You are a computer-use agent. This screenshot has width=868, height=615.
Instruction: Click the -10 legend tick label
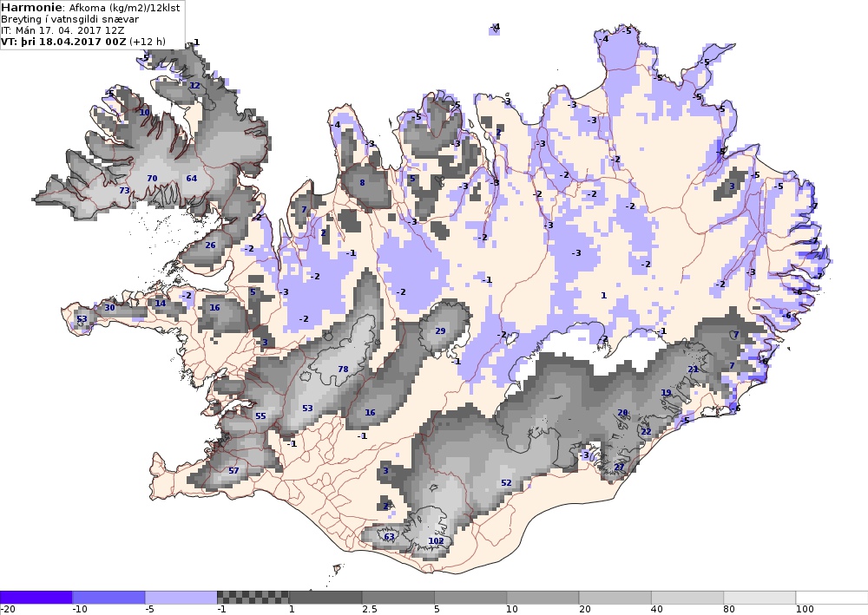pos(80,610)
